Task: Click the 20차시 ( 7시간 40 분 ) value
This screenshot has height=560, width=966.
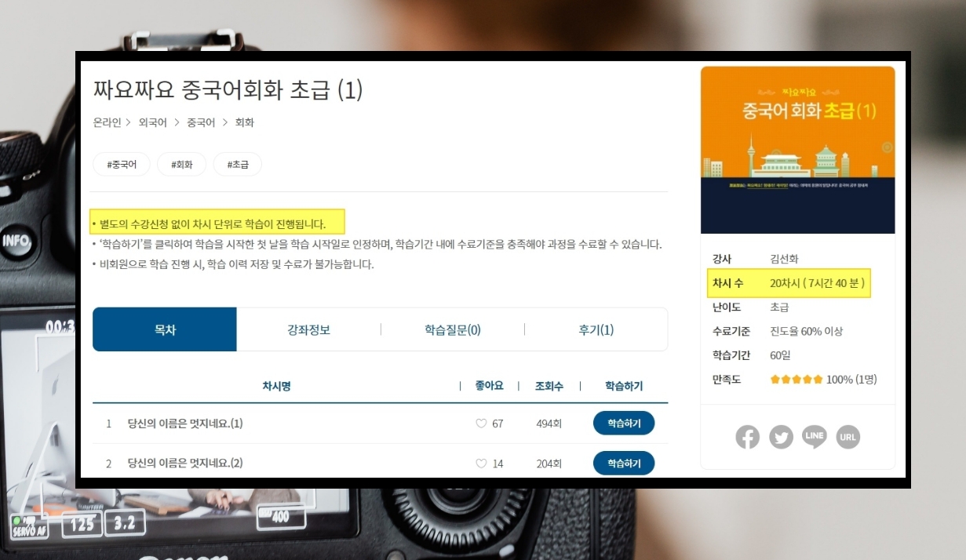Action: pyautogui.click(x=818, y=283)
